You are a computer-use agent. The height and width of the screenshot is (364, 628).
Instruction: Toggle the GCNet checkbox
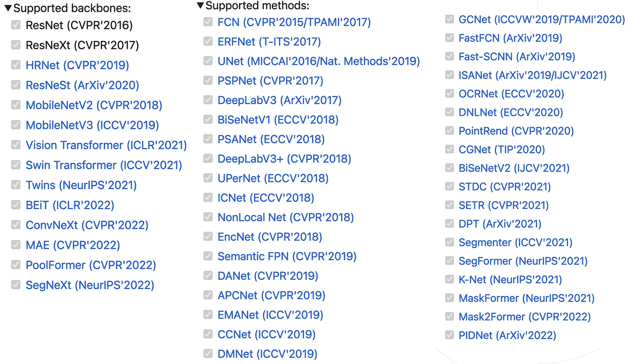[x=450, y=19]
